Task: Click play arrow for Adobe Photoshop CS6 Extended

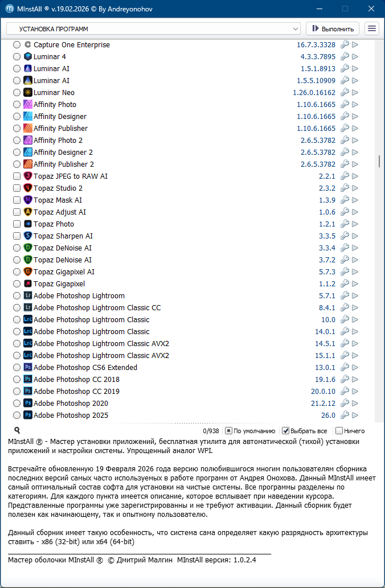Action: coord(355,367)
